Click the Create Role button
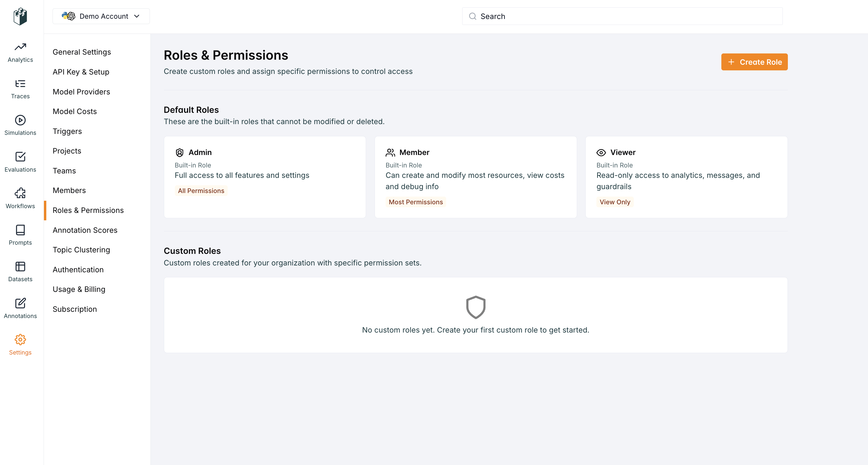 tap(754, 62)
